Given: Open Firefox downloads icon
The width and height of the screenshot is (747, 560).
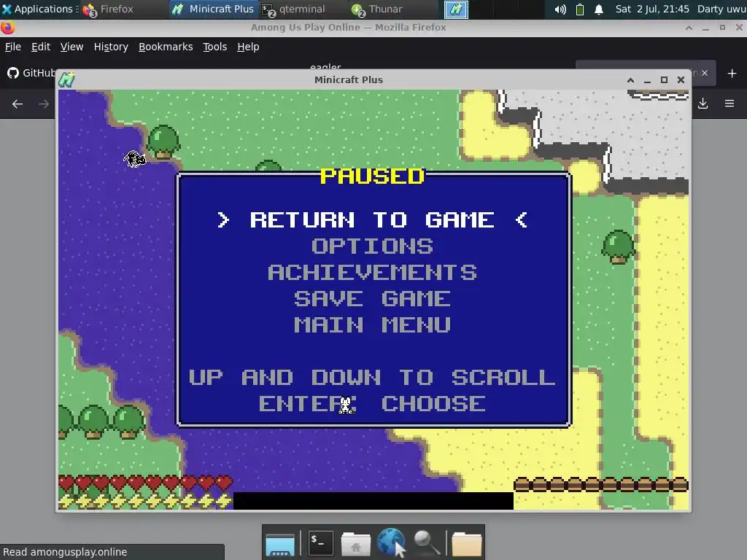Looking at the screenshot, I should coord(703,104).
